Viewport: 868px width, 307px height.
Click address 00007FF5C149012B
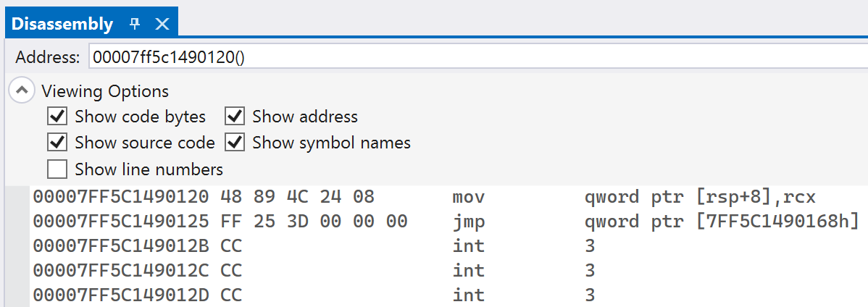click(121, 246)
